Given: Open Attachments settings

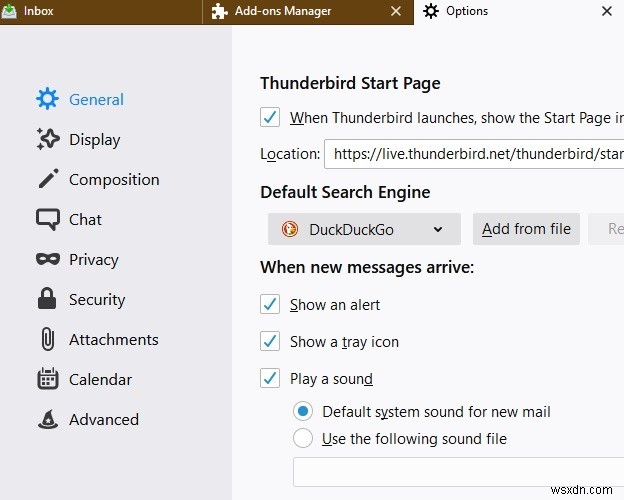Looking at the screenshot, I should click(x=99, y=339).
